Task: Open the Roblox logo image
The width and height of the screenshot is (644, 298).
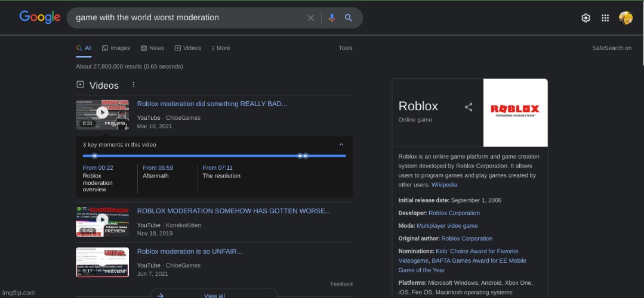Action: [516, 112]
